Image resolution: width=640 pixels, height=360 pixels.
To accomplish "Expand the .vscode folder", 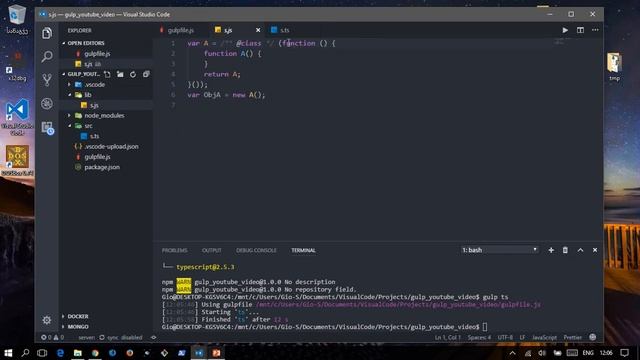I will pos(69,84).
